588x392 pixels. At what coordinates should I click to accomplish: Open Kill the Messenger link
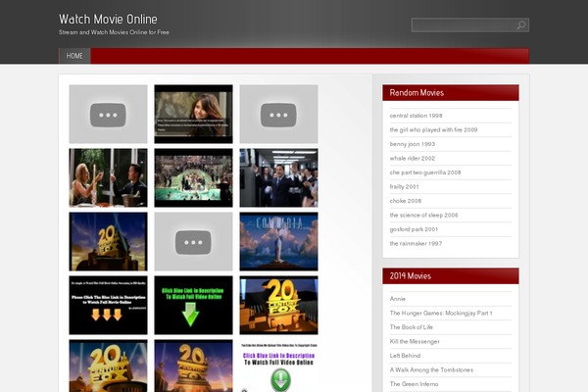coord(415,342)
